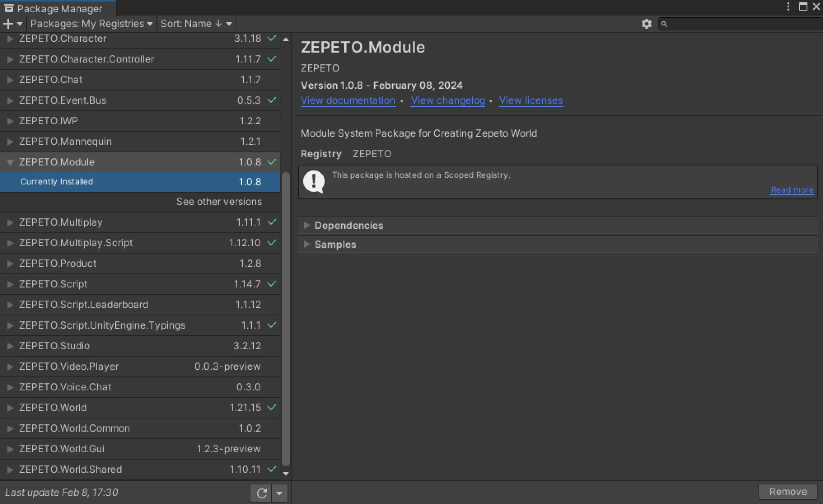Click Read more about scoped registries

pyautogui.click(x=792, y=190)
